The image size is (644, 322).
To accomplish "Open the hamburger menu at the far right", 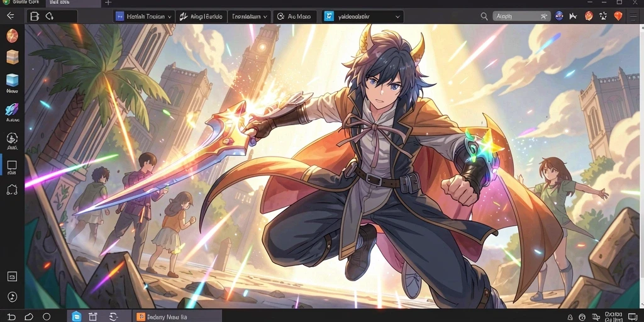I will [634, 16].
